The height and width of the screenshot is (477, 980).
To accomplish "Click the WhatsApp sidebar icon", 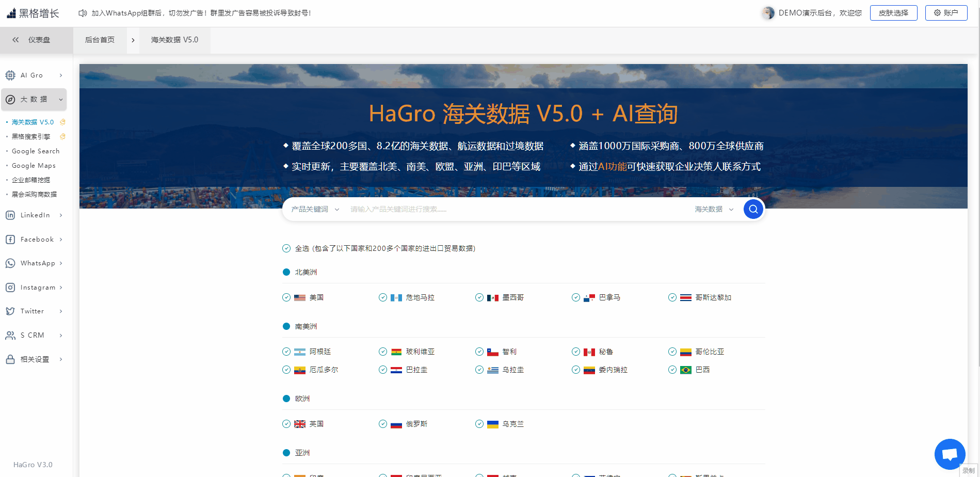I will coord(10,263).
